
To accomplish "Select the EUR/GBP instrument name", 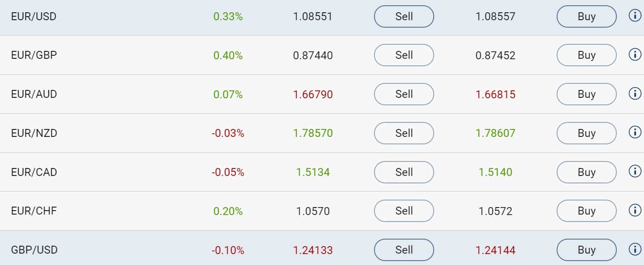I will coord(34,55).
